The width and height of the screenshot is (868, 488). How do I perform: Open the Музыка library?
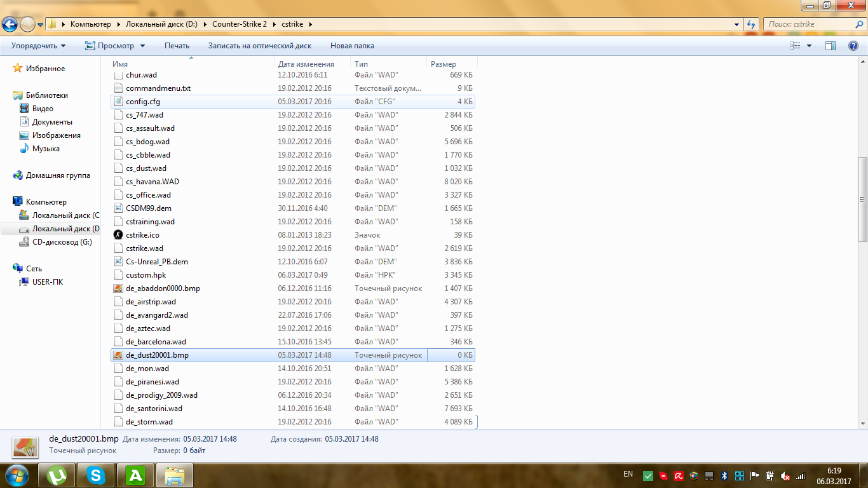(x=46, y=149)
